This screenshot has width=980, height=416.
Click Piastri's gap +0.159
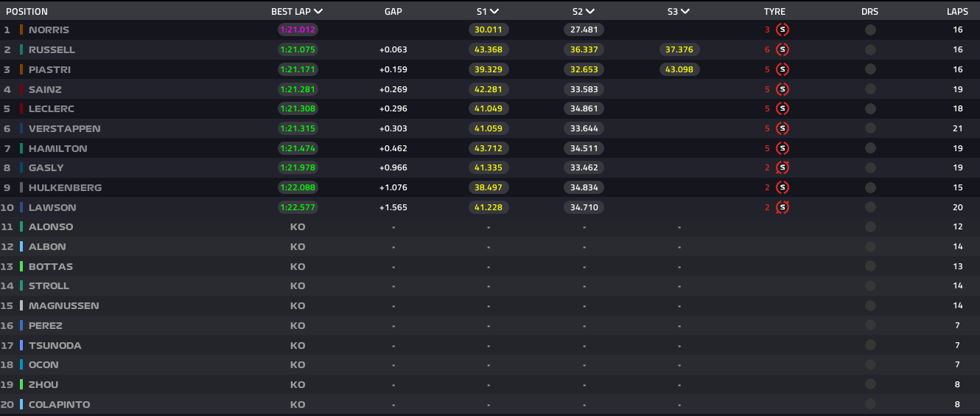tap(393, 69)
